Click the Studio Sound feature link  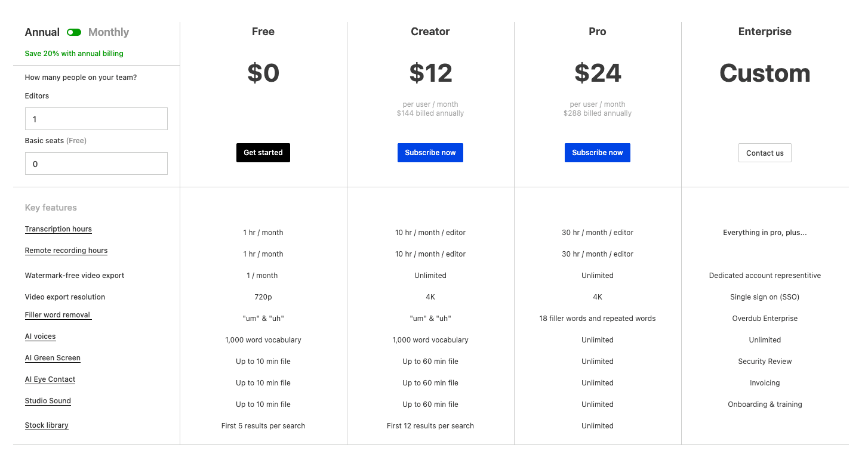click(x=48, y=401)
